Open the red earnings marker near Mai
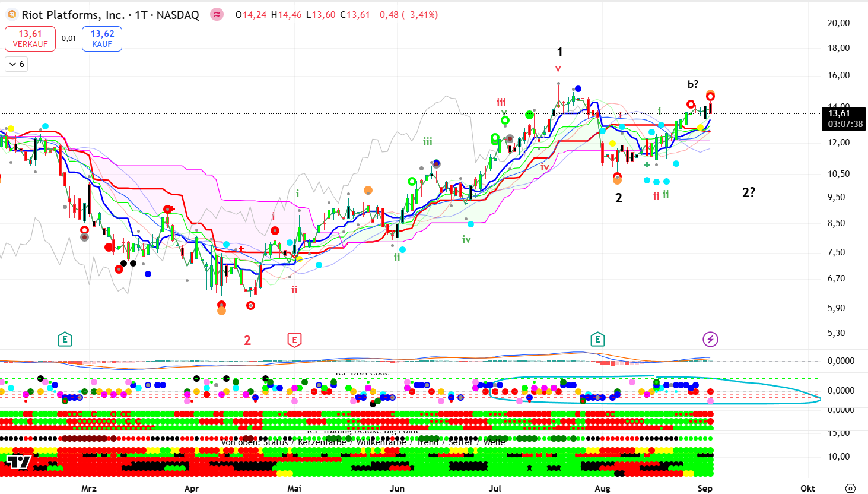 pos(294,340)
